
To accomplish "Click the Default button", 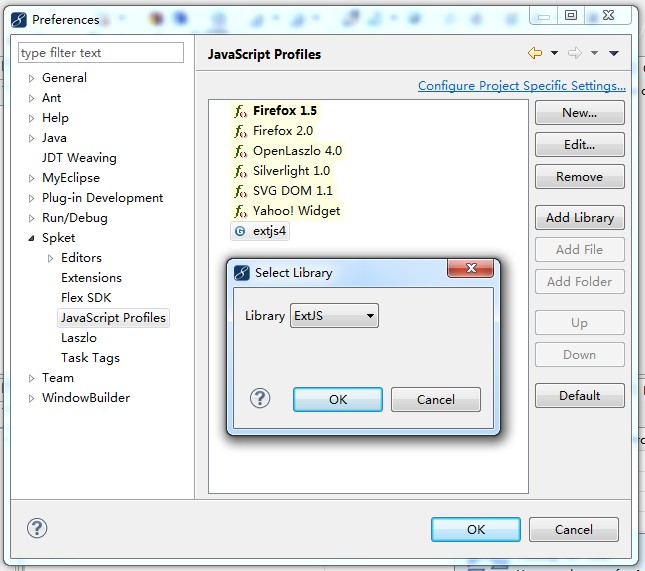I will 580,396.
